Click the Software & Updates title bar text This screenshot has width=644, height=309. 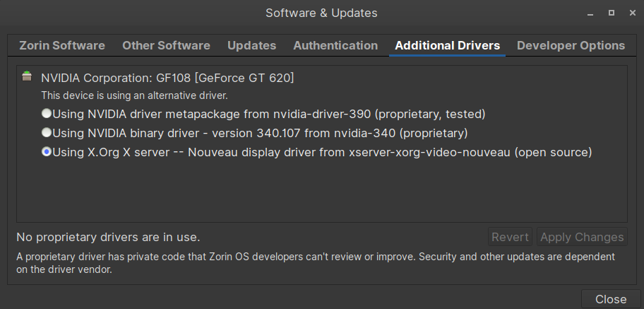point(321,13)
